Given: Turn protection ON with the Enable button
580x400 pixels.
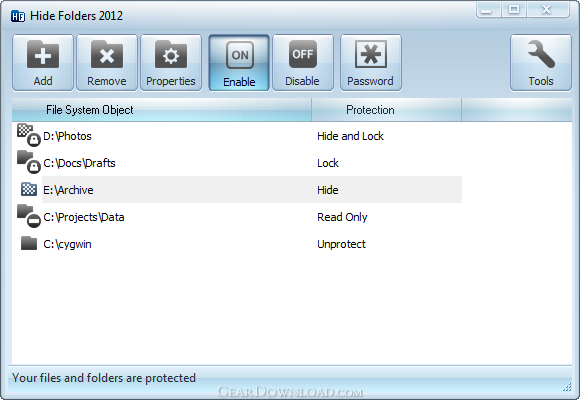Looking at the screenshot, I should [x=239, y=63].
